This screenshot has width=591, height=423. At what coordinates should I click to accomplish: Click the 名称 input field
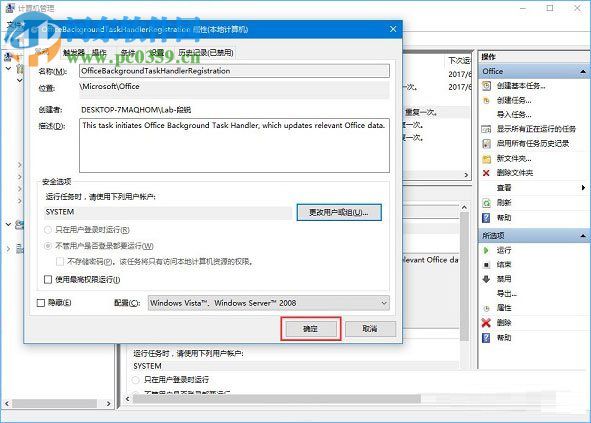point(234,71)
